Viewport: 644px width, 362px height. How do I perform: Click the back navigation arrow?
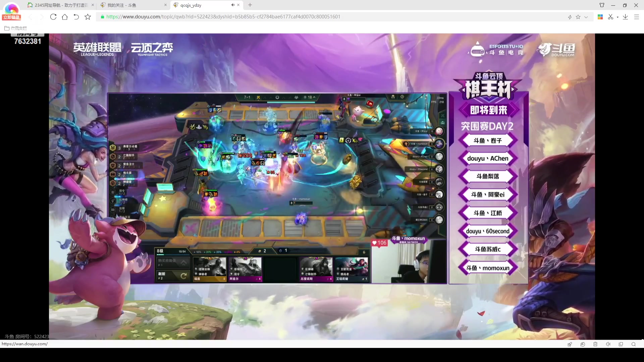31,17
